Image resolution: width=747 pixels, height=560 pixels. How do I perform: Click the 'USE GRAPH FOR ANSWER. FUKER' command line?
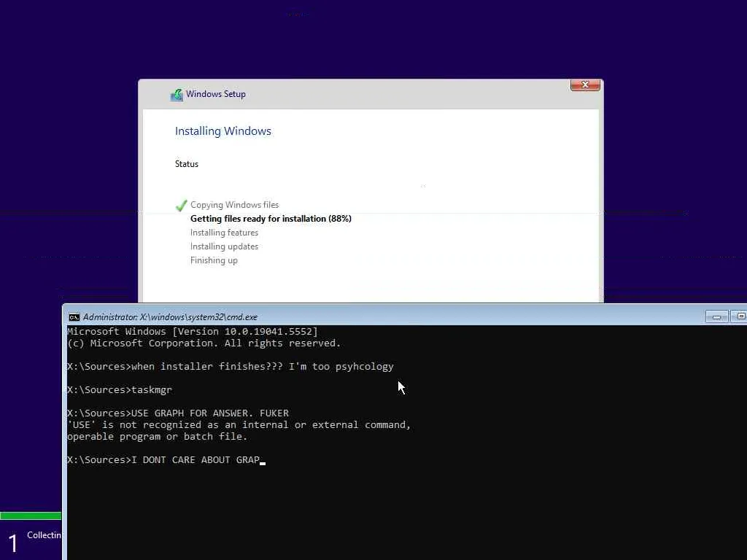click(178, 413)
